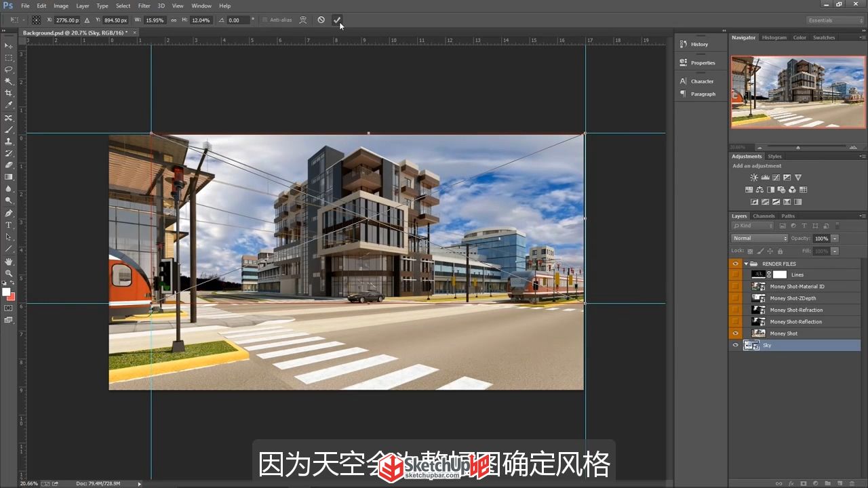
Task: Cancel the transform in options bar
Action: tap(321, 20)
